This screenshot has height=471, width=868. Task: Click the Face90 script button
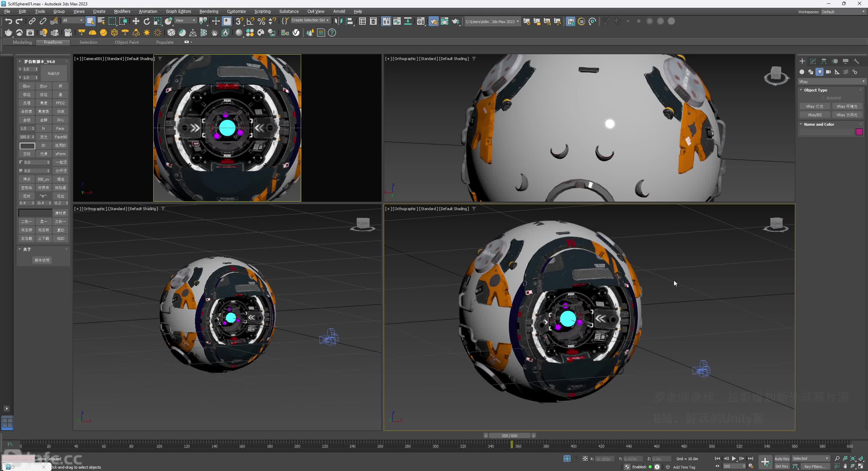(61, 137)
